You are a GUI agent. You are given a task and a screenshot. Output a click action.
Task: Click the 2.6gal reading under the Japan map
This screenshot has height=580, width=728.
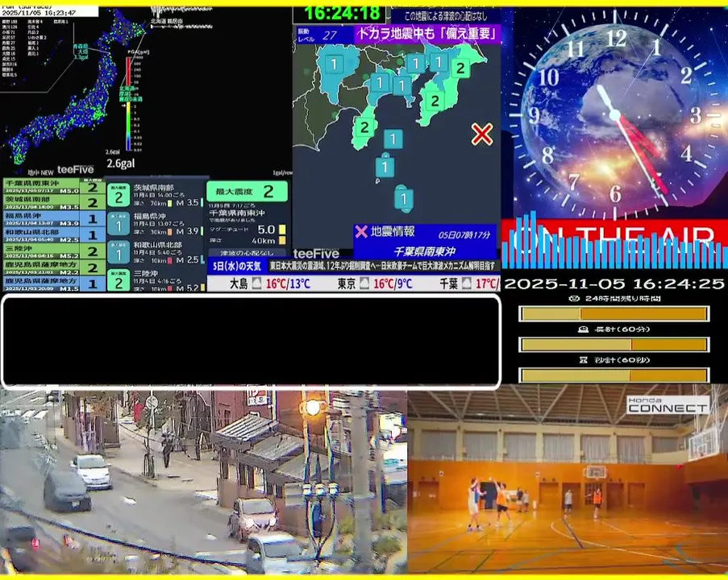click(121, 164)
